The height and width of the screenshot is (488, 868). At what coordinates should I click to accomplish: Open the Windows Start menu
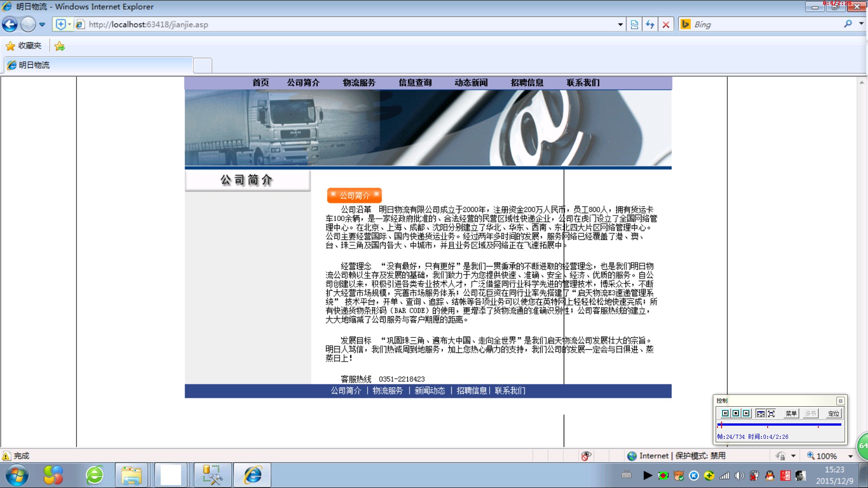[17, 475]
